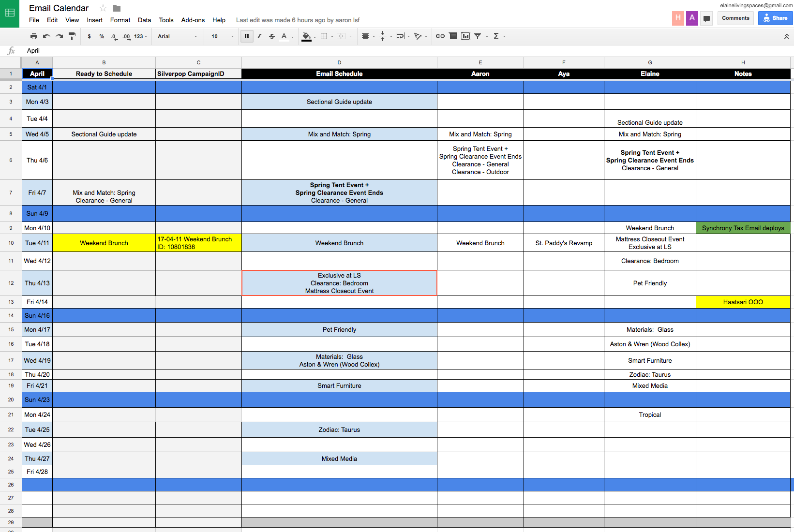Click the Comments button
The height and width of the screenshot is (532, 794).
(735, 18)
